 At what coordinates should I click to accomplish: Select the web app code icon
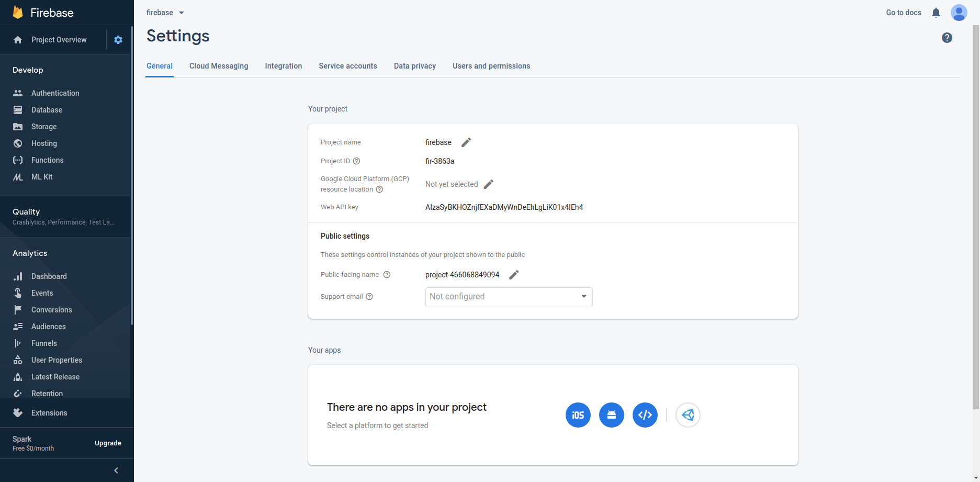point(645,415)
